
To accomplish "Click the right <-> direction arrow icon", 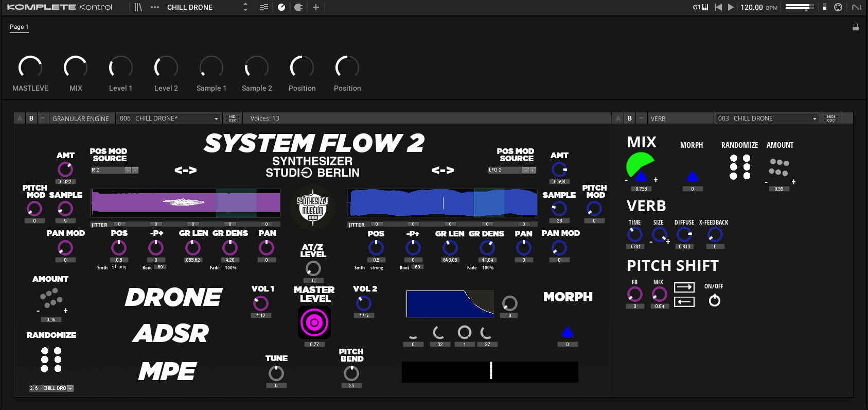I will point(443,170).
